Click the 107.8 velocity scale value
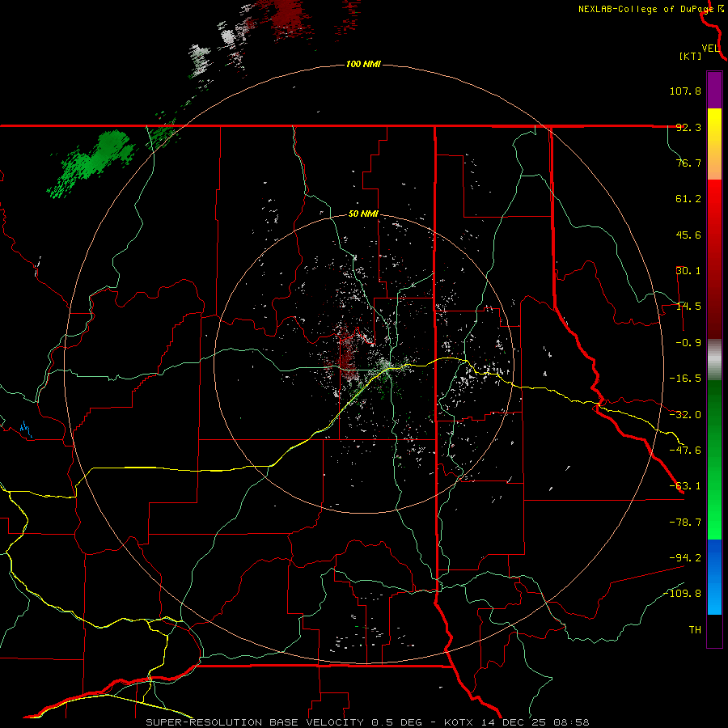This screenshot has width=728, height=728. pyautogui.click(x=685, y=91)
